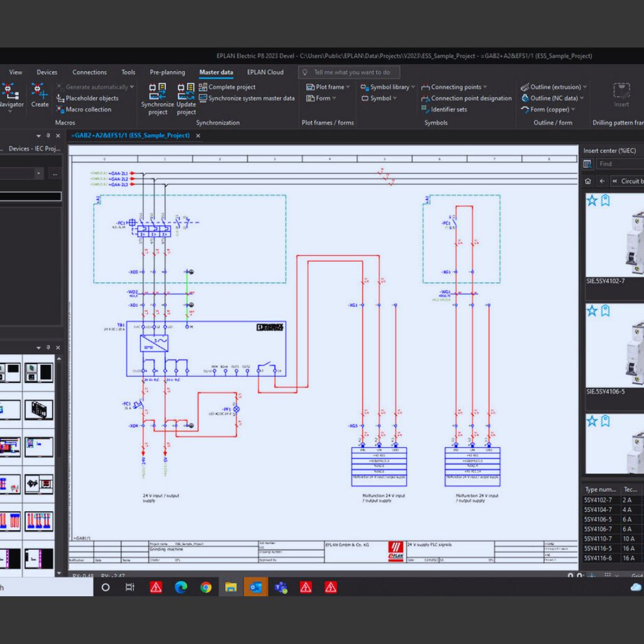Expand Form (copper) dropdown
This screenshot has width=644, height=644.
[573, 109]
